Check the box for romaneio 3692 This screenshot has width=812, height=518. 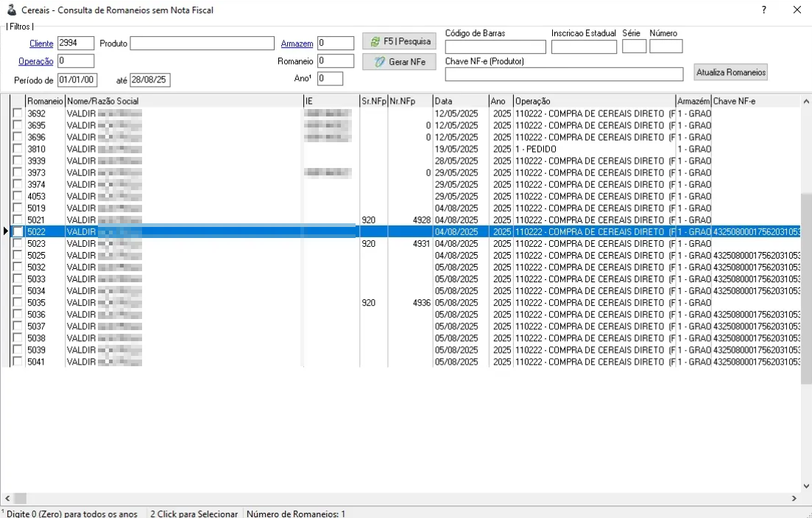[18, 113]
